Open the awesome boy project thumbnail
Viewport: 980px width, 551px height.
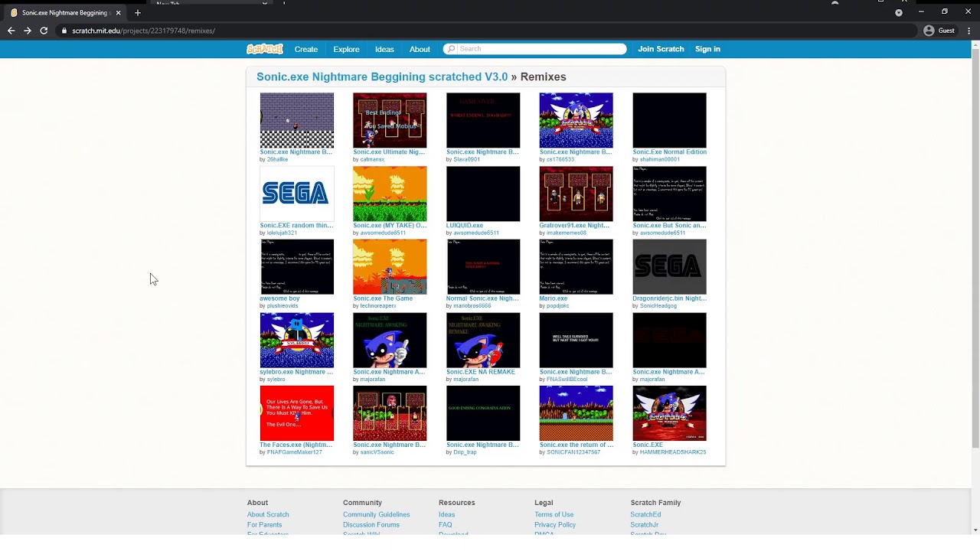[x=297, y=266]
